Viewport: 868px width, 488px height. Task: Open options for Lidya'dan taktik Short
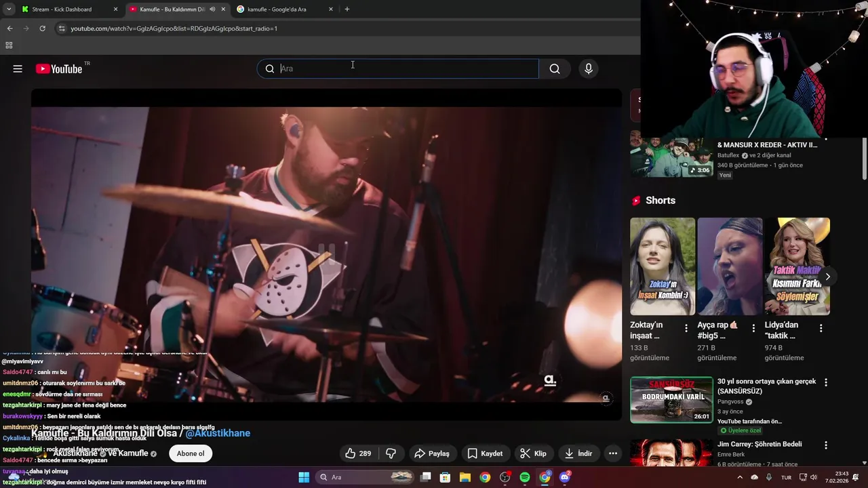coord(821,328)
